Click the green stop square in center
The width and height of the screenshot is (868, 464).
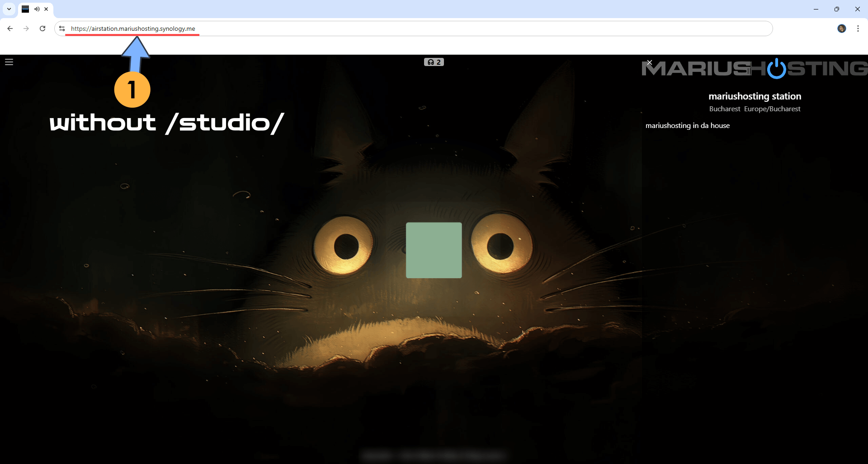[434, 250]
